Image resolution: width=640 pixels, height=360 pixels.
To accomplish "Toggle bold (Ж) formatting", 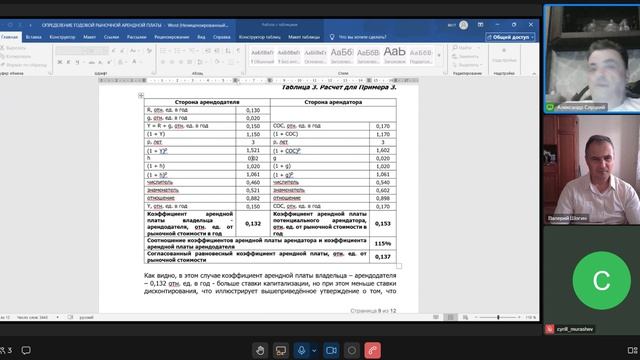I will point(60,62).
